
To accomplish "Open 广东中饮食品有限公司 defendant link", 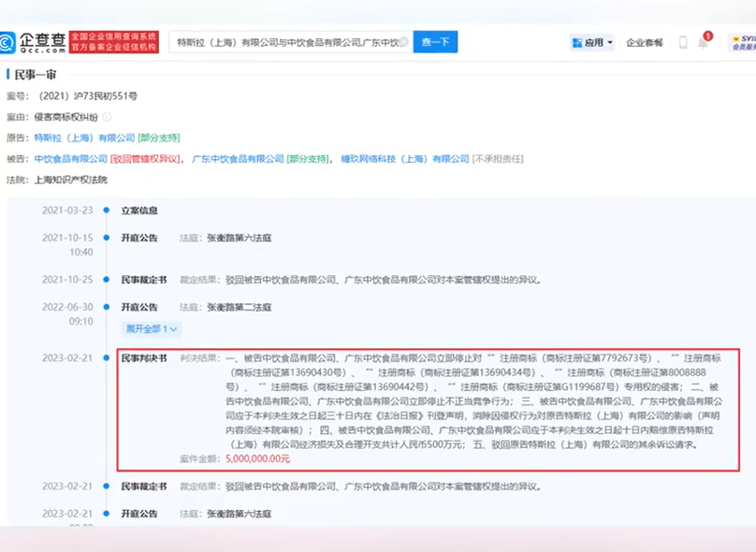I will [x=238, y=159].
